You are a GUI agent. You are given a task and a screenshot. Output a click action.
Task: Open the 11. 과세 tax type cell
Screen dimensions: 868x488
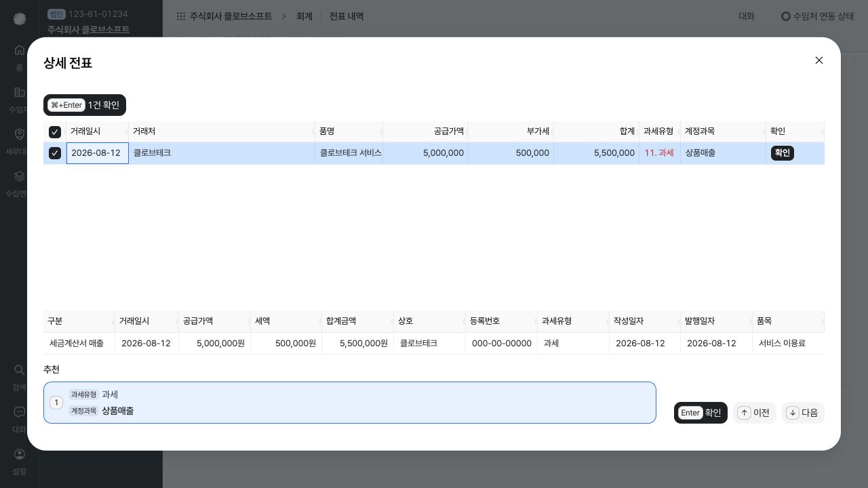point(660,153)
